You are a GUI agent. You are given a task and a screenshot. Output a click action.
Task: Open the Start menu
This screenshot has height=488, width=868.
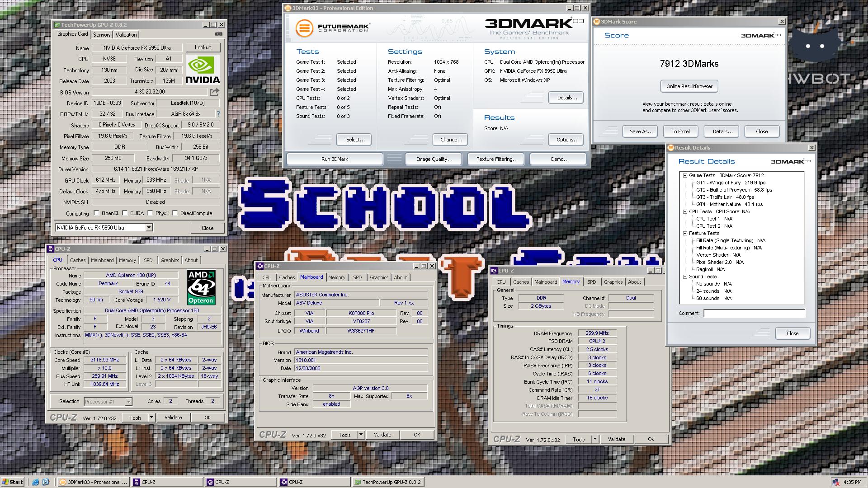(x=13, y=482)
